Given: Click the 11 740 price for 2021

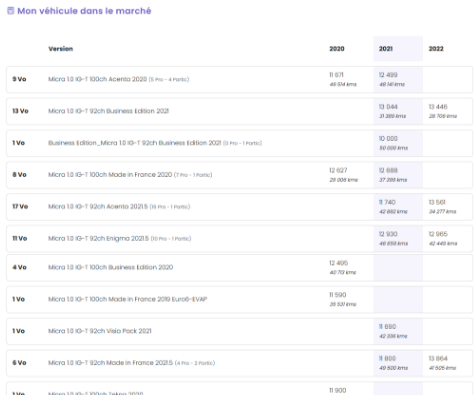Looking at the screenshot, I should tap(387, 202).
